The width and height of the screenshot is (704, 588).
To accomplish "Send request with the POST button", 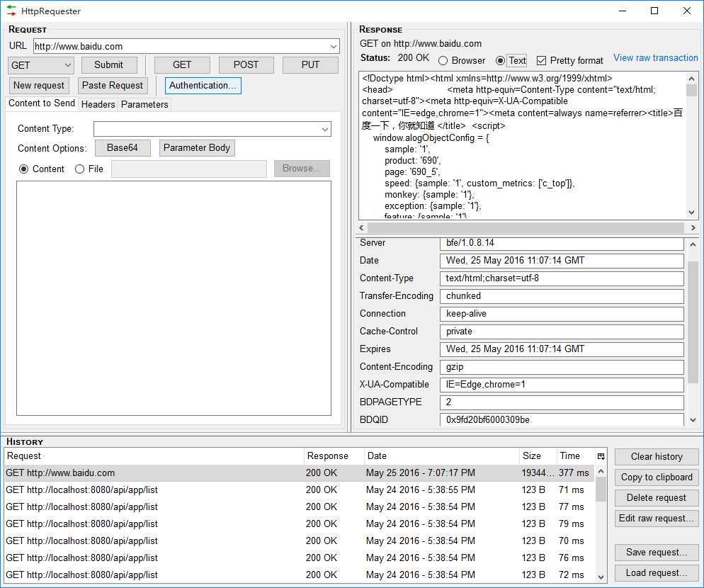I will [246, 64].
